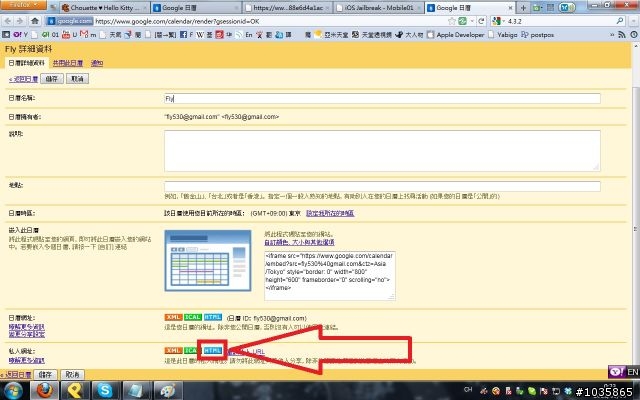
Task: Click the top 取消 cancel button
Action: [77, 79]
